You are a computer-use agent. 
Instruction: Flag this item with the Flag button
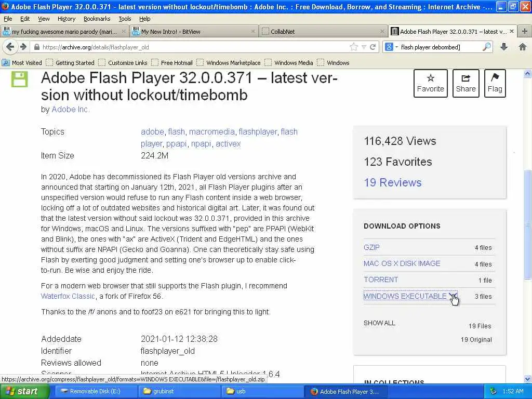click(495, 83)
